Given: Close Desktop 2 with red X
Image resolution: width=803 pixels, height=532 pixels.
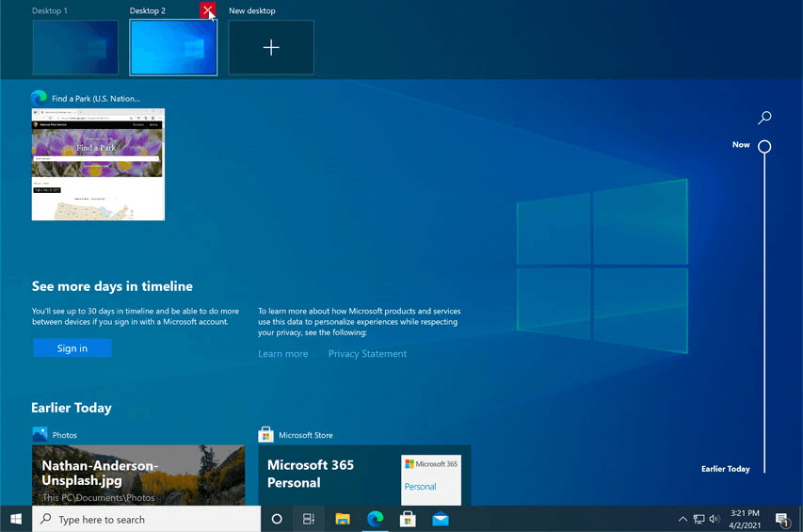Looking at the screenshot, I should (x=208, y=10).
